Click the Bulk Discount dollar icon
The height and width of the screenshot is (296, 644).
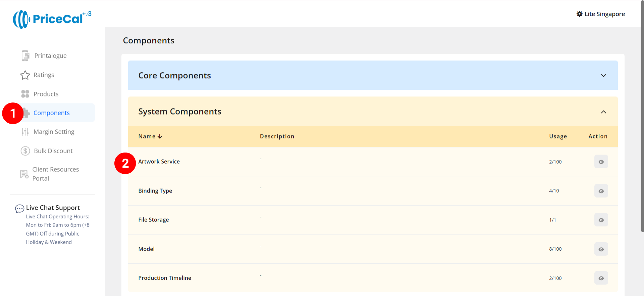[x=25, y=151]
